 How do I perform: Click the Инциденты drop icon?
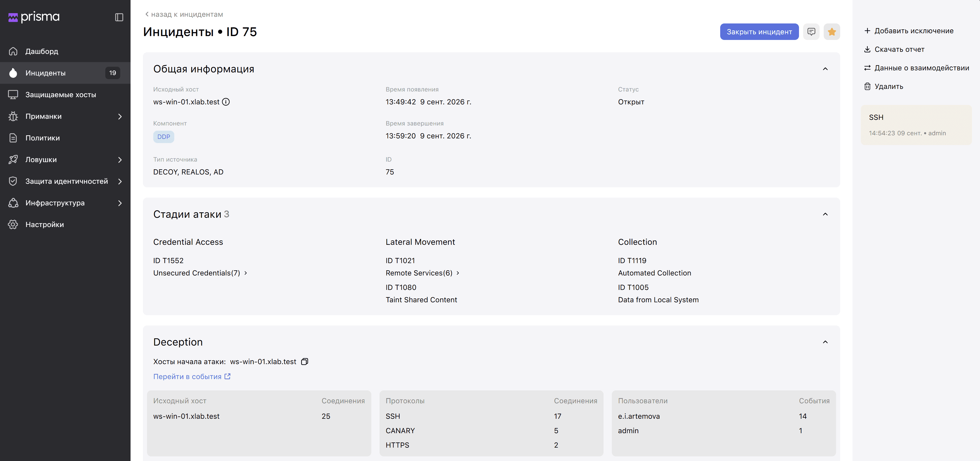click(13, 73)
